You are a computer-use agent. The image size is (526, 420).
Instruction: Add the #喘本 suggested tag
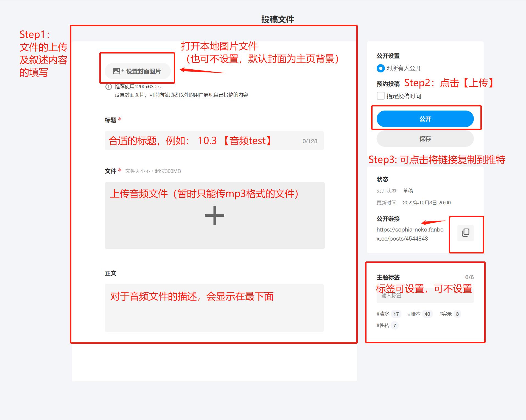[x=414, y=314]
